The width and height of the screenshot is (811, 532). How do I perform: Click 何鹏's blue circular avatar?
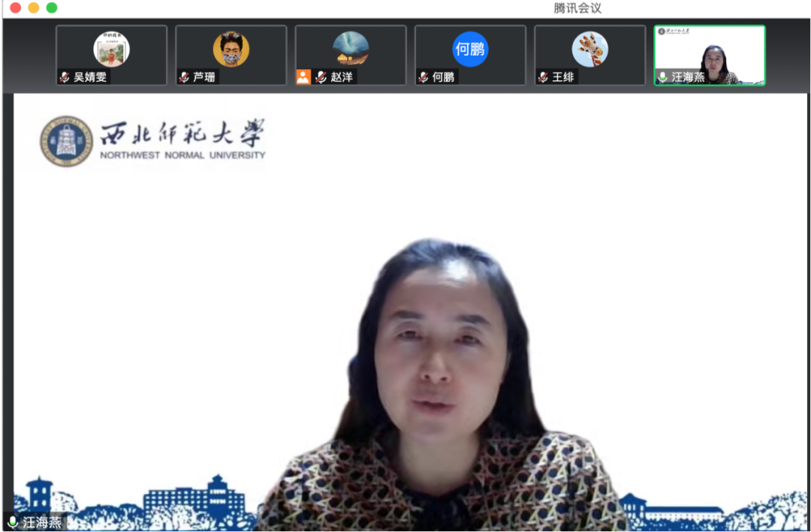469,49
